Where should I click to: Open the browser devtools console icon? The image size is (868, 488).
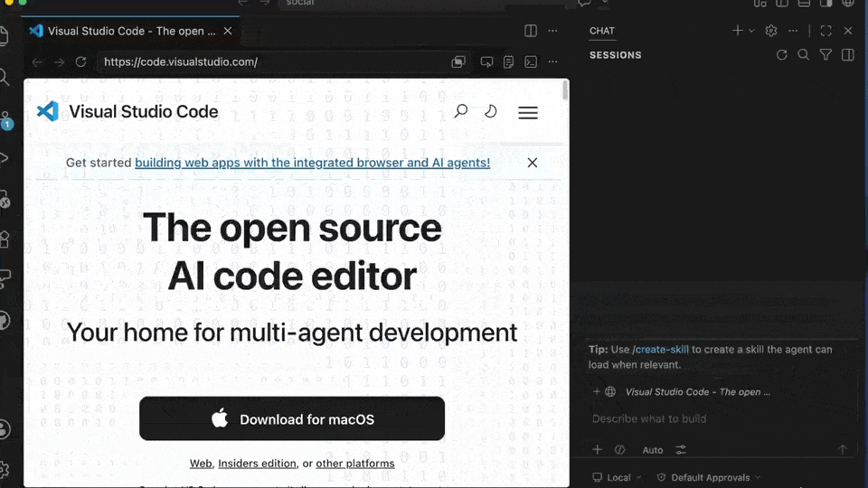click(531, 62)
